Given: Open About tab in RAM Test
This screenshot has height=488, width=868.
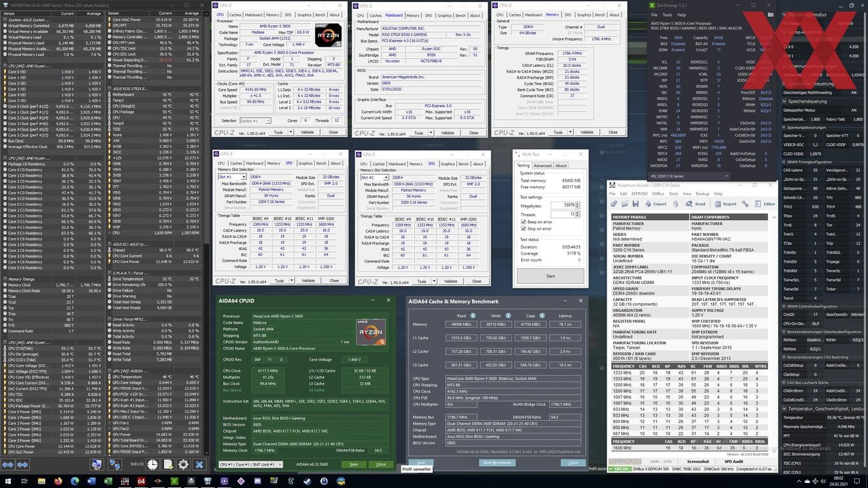Looking at the screenshot, I should [561, 166].
